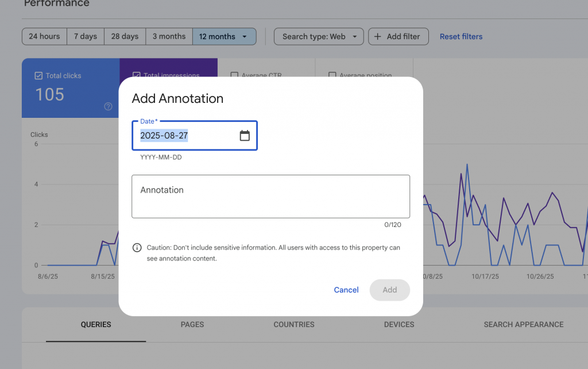Image resolution: width=588 pixels, height=369 pixels.
Task: Click the caution info icon
Action: [137, 248]
